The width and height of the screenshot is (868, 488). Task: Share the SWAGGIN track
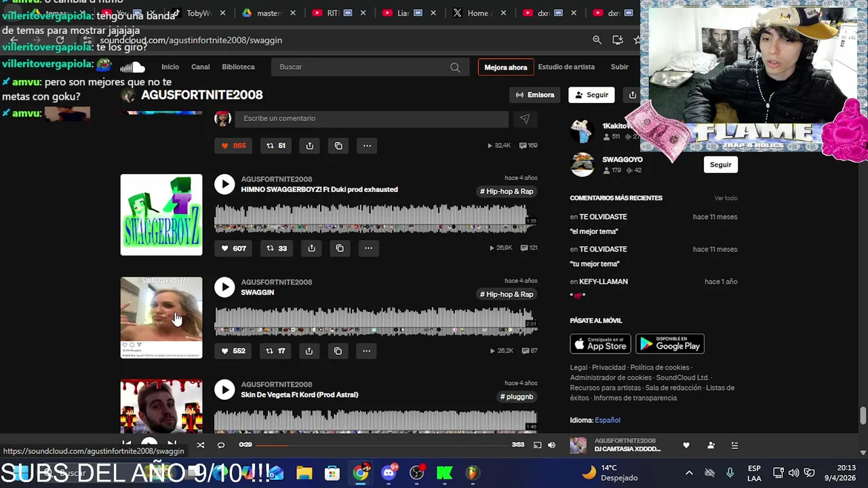(309, 350)
